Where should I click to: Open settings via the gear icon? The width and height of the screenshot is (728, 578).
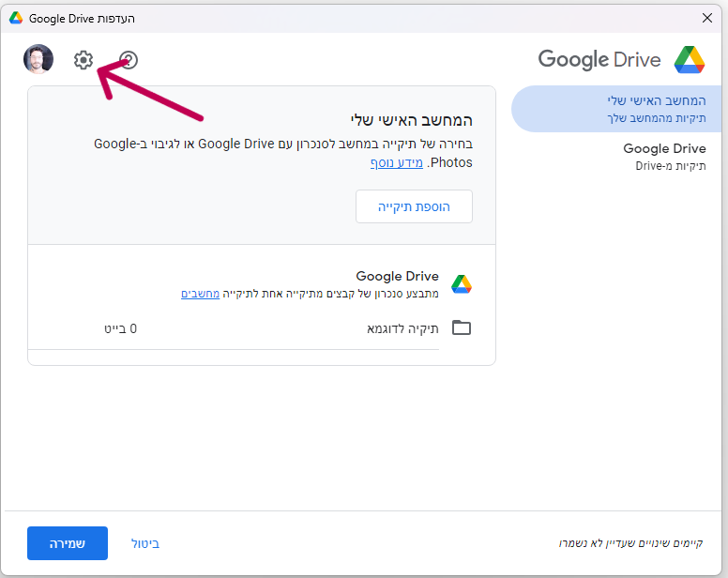click(83, 60)
